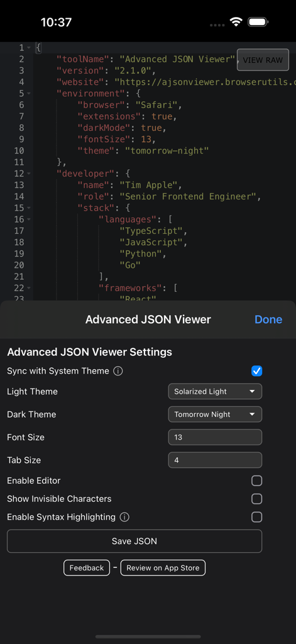Open info icon beside Enable Syntax Highlighting
Screen dimensions: 296x644
pos(124,517)
